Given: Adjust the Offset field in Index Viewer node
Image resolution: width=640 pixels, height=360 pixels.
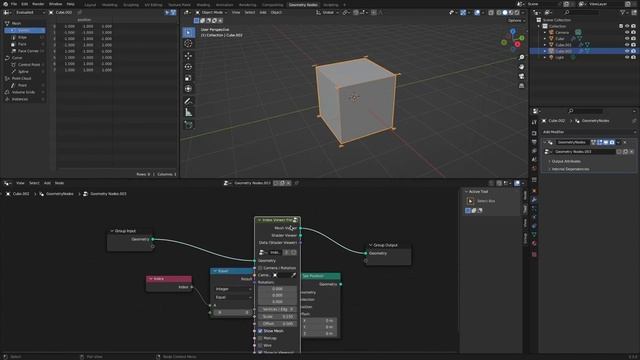Looking at the screenshot, I should pos(277,324).
